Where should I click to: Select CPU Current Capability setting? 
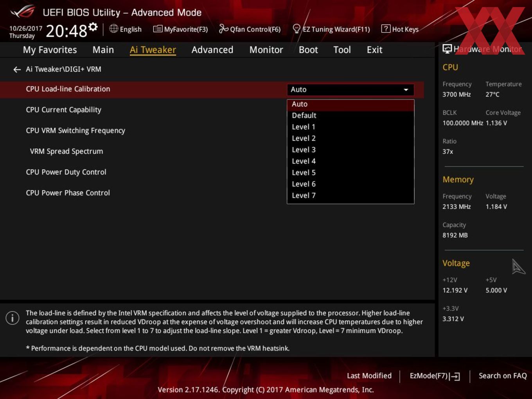tap(63, 110)
